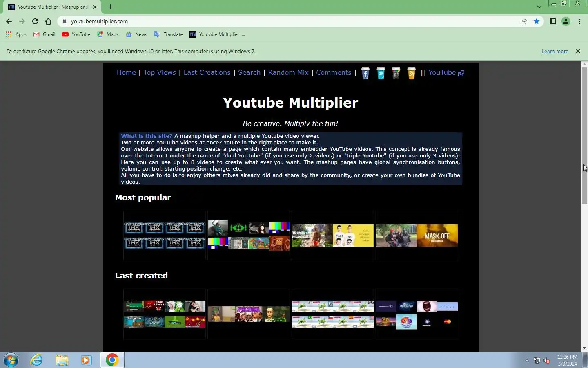Open the Chrome three-dot menu

point(579,21)
